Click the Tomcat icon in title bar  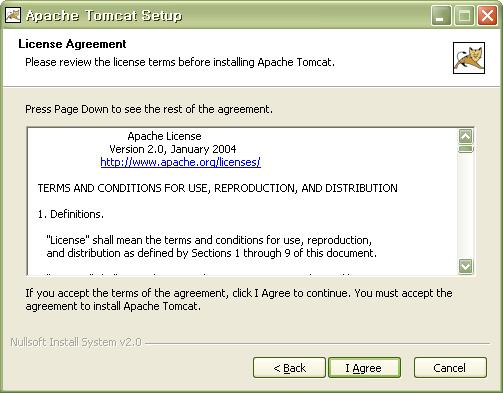(x=13, y=15)
